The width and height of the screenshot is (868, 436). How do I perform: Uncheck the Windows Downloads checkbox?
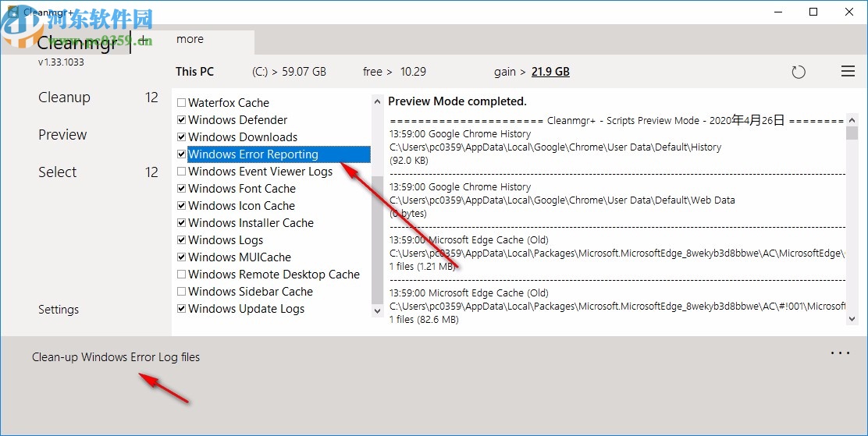pyautogui.click(x=182, y=137)
